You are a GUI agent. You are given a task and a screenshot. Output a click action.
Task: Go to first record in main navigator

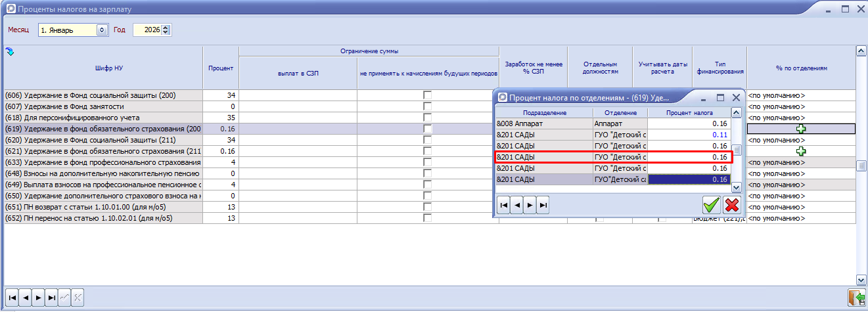click(x=12, y=298)
